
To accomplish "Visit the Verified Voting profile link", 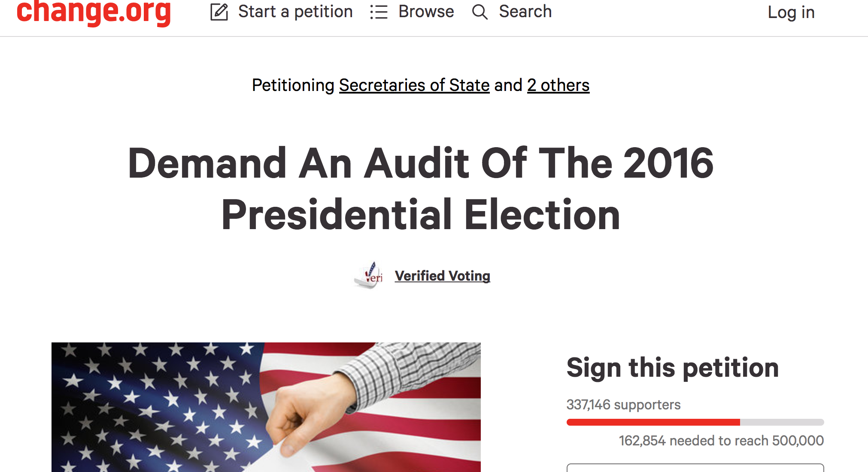I will click(442, 276).
